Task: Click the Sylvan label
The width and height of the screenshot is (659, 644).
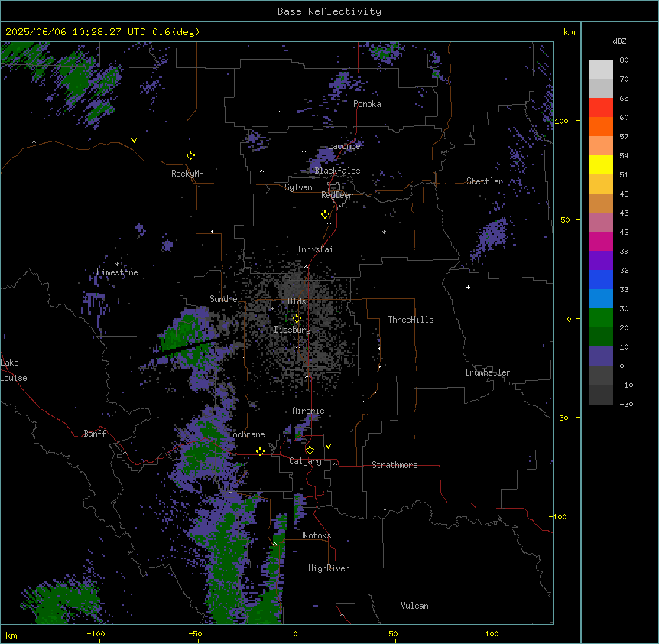Action: tap(298, 187)
